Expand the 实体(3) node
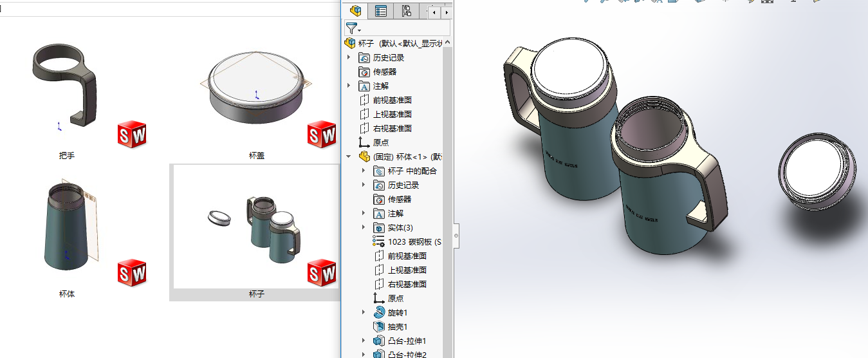The image size is (868, 358). (x=364, y=227)
